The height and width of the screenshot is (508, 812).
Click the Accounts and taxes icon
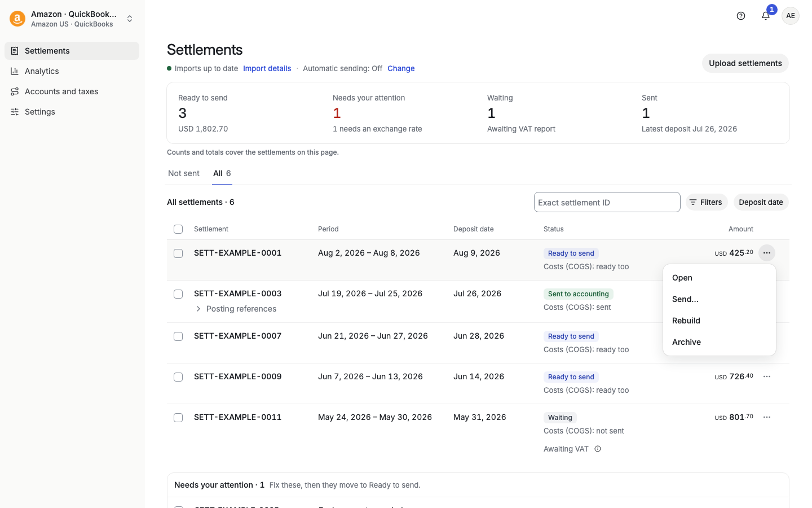pos(15,91)
